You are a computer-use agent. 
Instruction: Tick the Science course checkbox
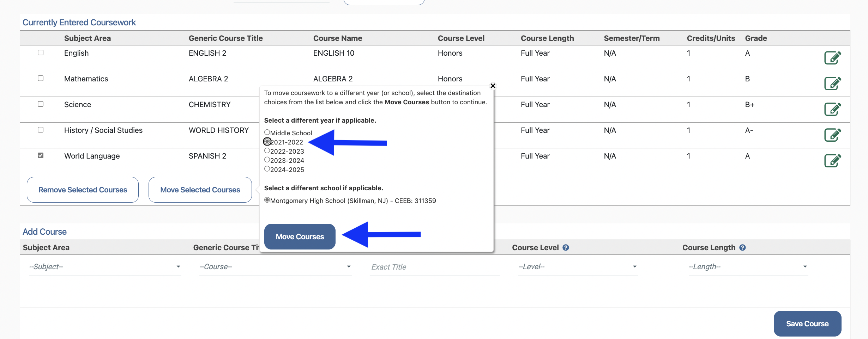(41, 104)
